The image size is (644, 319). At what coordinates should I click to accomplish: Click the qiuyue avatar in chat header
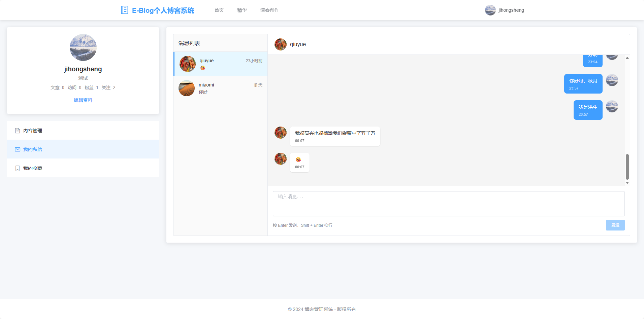click(281, 44)
